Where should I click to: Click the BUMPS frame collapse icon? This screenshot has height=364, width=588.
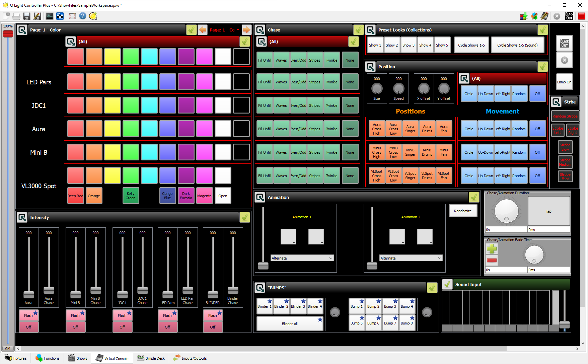click(260, 288)
